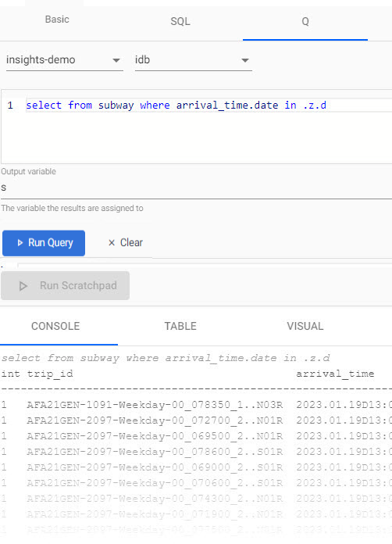Open the idb dropdown

click(194, 60)
